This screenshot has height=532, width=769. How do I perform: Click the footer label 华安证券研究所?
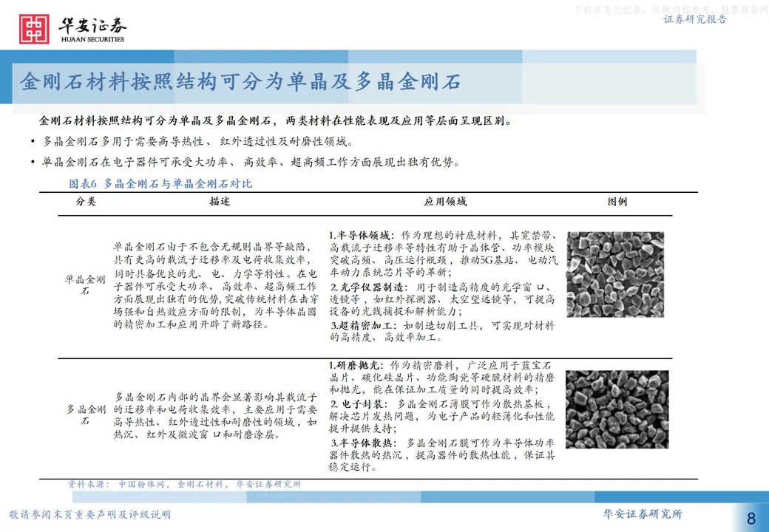pyautogui.click(x=643, y=514)
